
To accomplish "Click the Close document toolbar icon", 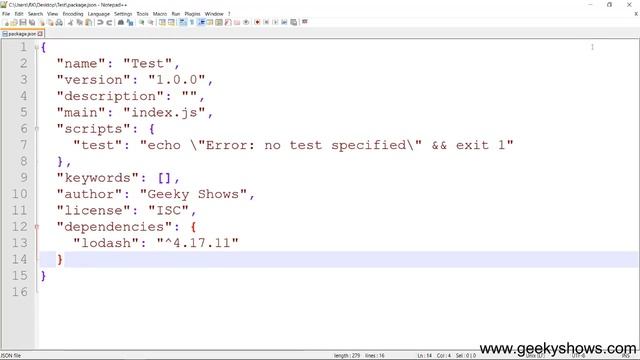I will (41, 22).
